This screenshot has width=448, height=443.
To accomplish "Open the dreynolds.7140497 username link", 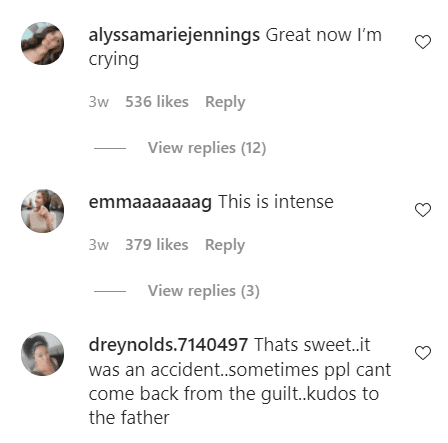I will (x=168, y=345).
